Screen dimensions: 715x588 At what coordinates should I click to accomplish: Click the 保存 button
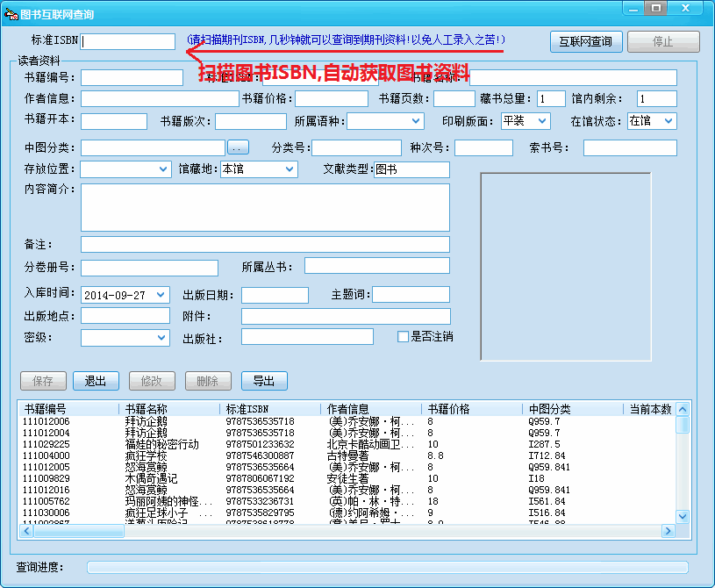coord(43,381)
